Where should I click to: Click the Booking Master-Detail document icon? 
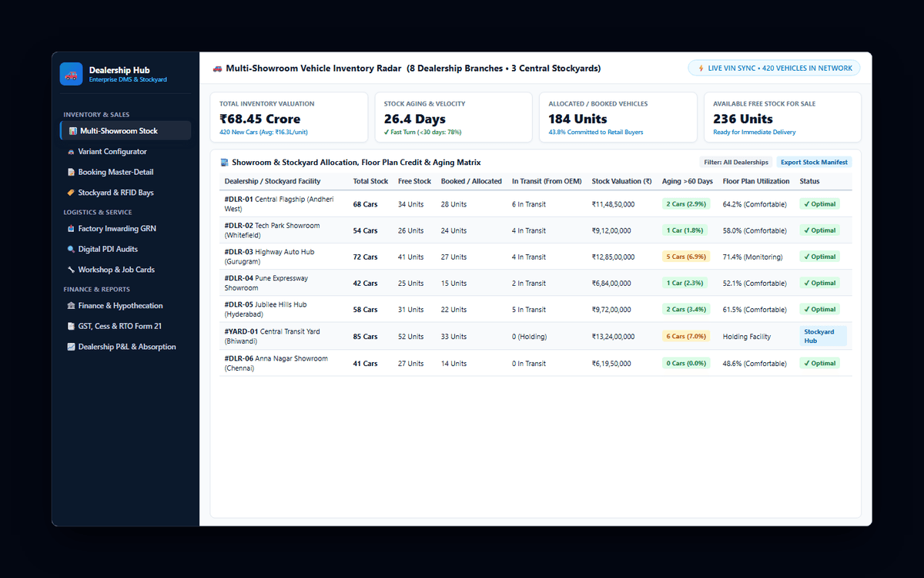(x=71, y=173)
